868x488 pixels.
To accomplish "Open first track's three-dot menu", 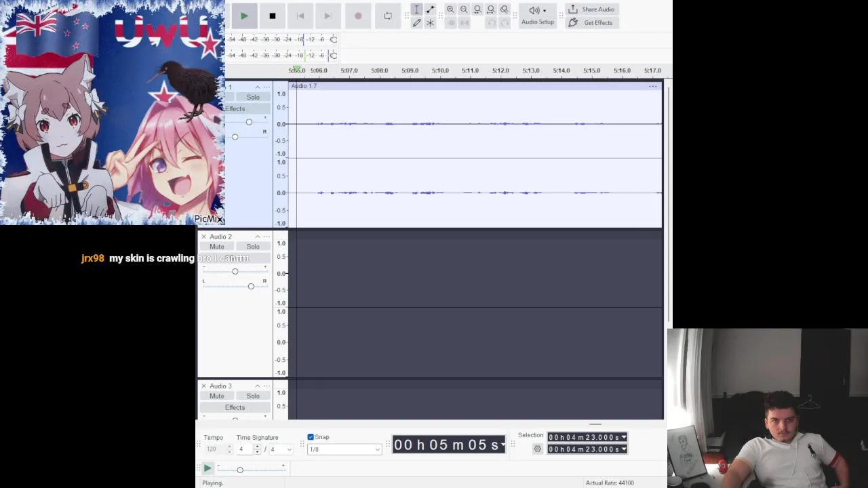I will (x=267, y=87).
